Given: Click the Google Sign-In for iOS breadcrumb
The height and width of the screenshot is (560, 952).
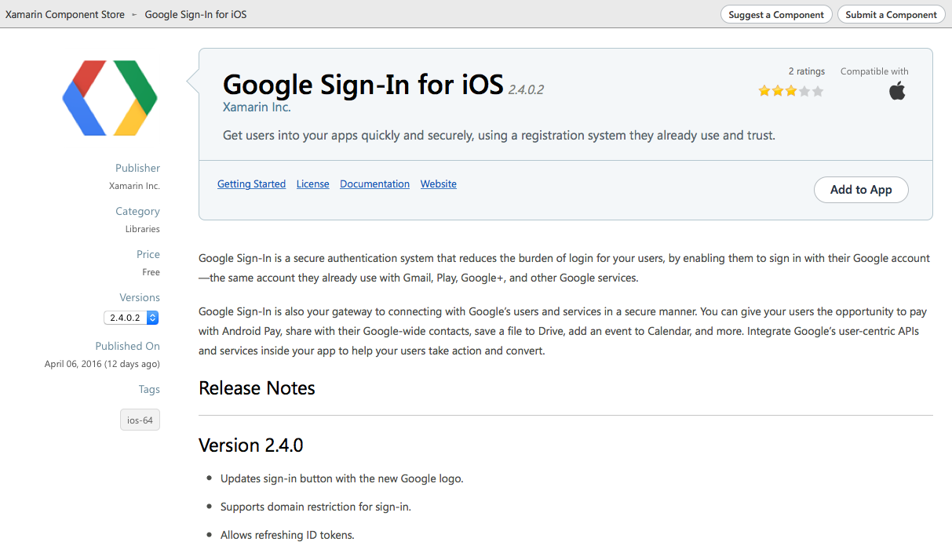Looking at the screenshot, I should click(196, 14).
